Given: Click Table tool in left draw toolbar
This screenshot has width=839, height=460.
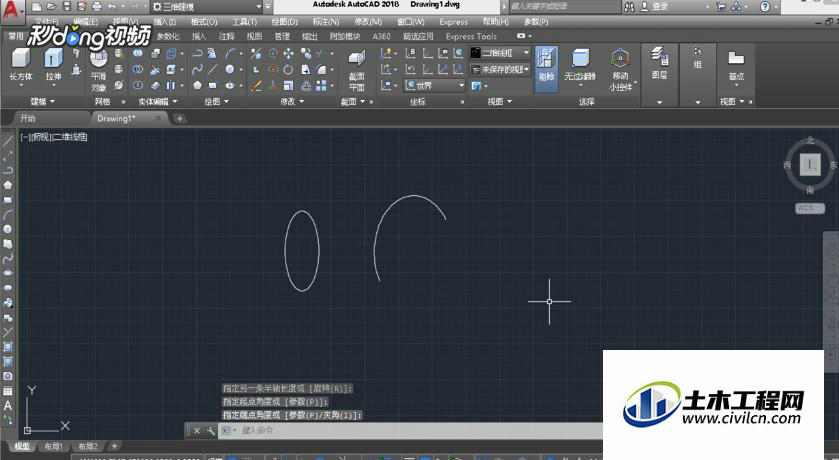Looking at the screenshot, I should tap(8, 391).
